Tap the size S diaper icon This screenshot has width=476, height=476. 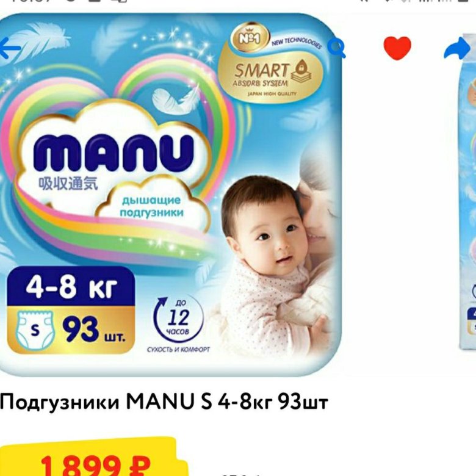(35, 330)
